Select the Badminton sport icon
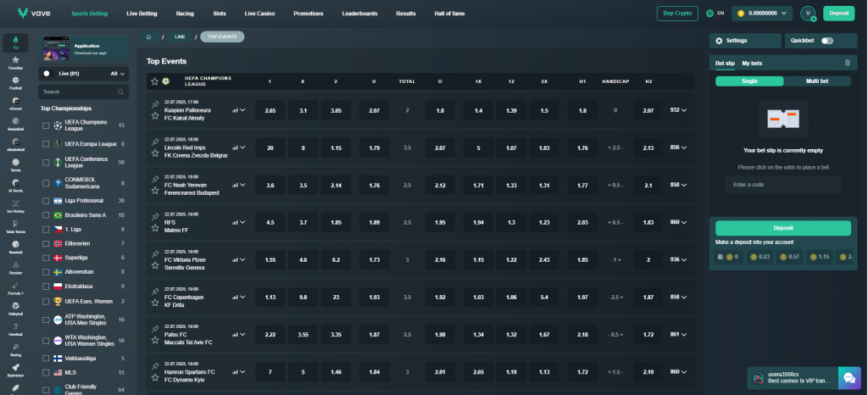 coord(15,367)
